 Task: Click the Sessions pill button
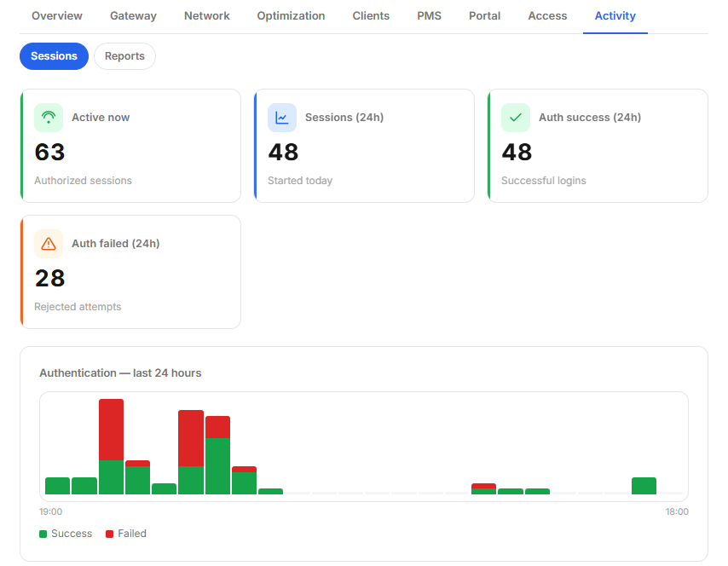pyautogui.click(x=54, y=56)
